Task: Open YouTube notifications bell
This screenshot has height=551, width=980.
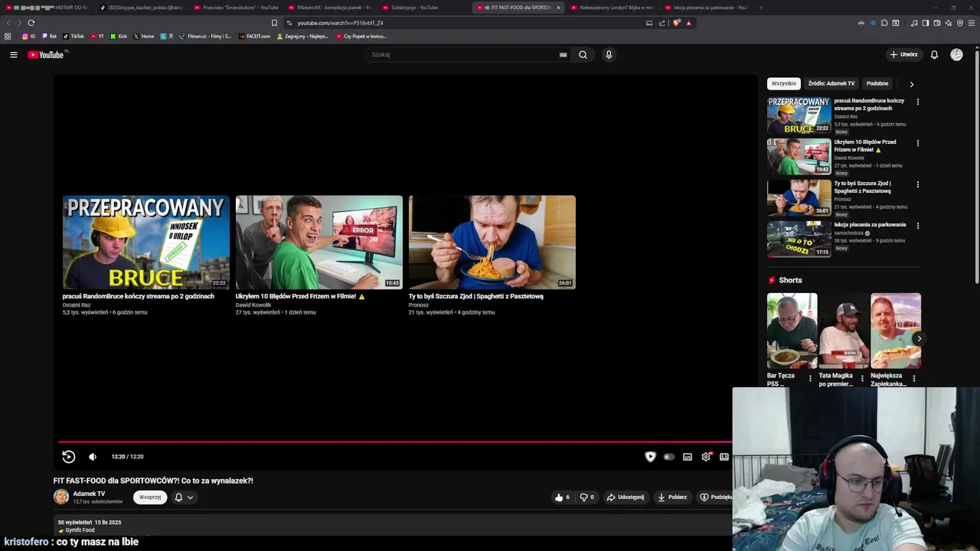Action: pos(934,54)
